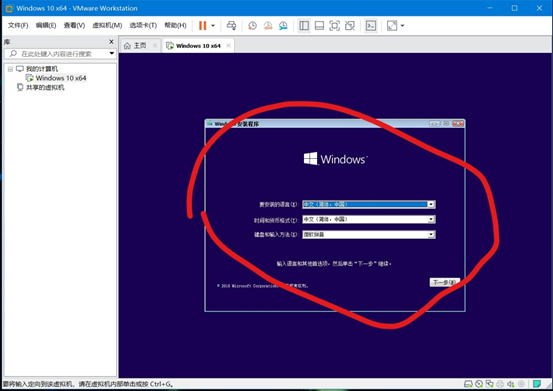Open the stretch guest dropdown arrow
The width and height of the screenshot is (553, 391).
click(402, 26)
